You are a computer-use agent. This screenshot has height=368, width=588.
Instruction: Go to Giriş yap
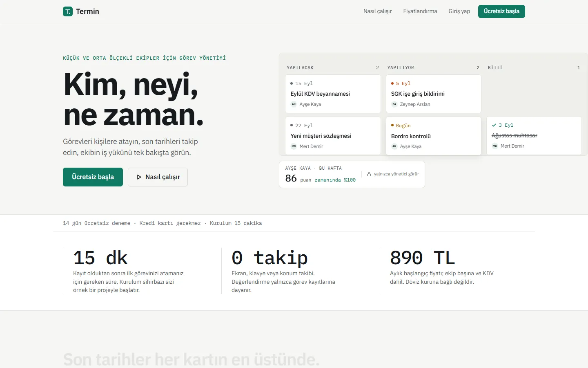pyautogui.click(x=459, y=11)
